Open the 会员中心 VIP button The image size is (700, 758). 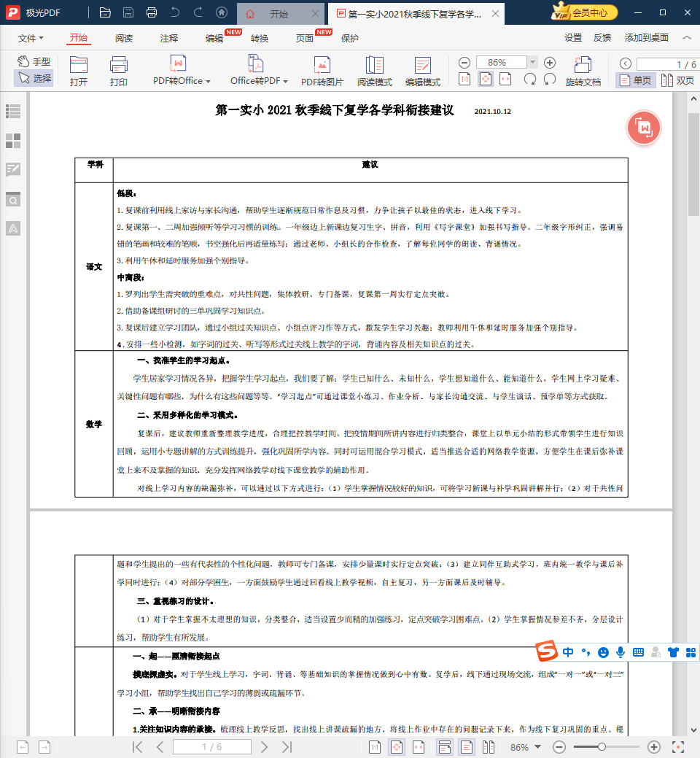585,12
